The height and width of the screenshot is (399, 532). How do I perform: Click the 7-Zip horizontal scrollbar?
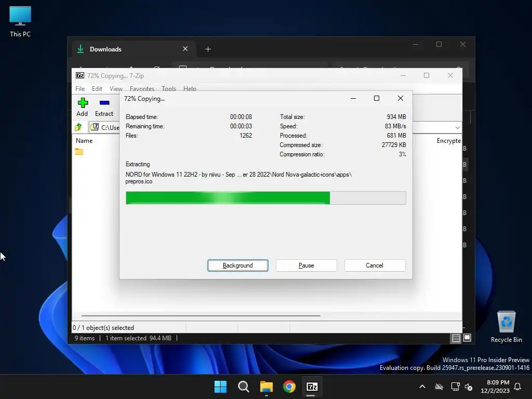[201, 315]
